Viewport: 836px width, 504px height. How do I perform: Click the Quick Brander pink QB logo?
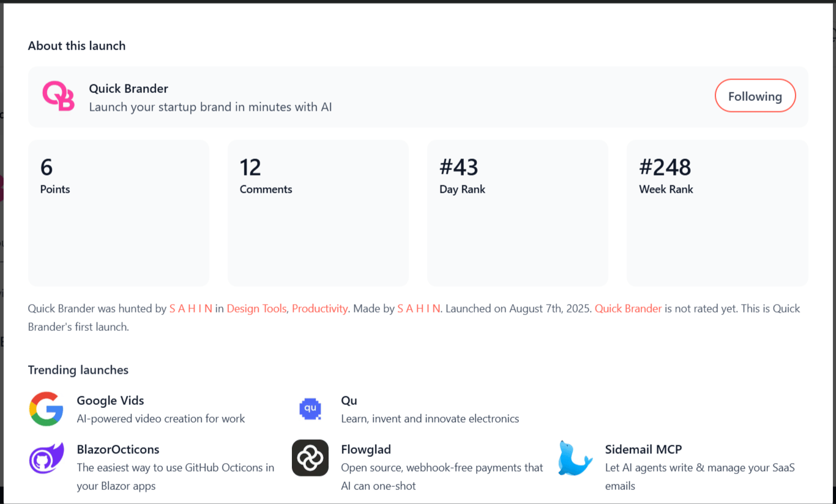[x=58, y=97]
